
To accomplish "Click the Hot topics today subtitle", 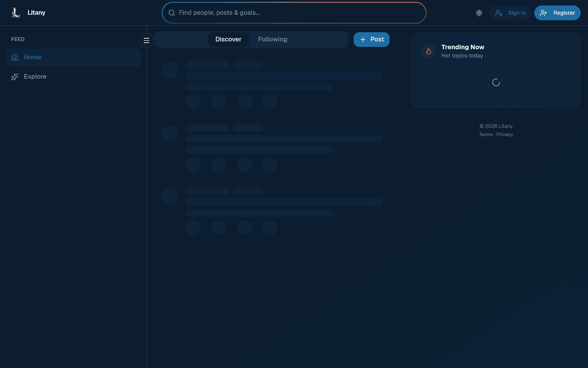I will [x=462, y=56].
